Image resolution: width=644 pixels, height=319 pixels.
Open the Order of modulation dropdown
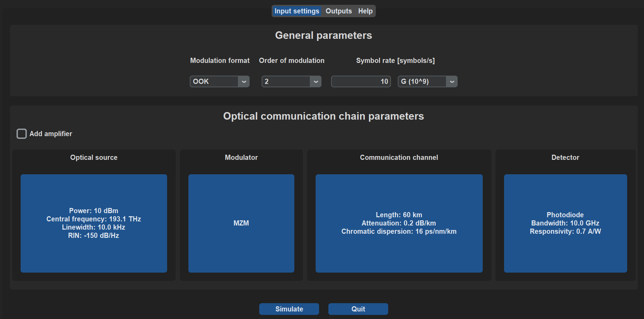[x=291, y=81]
